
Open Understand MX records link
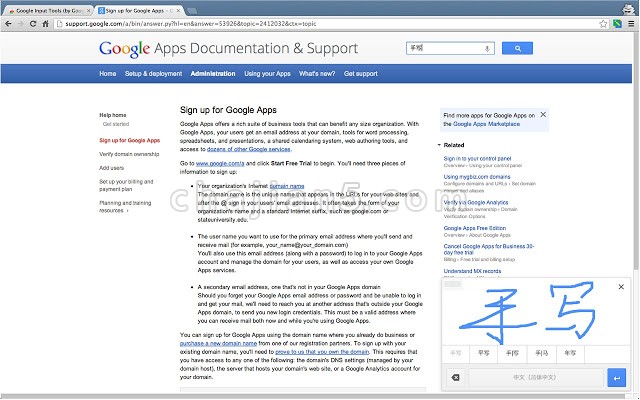pyautogui.click(x=472, y=271)
